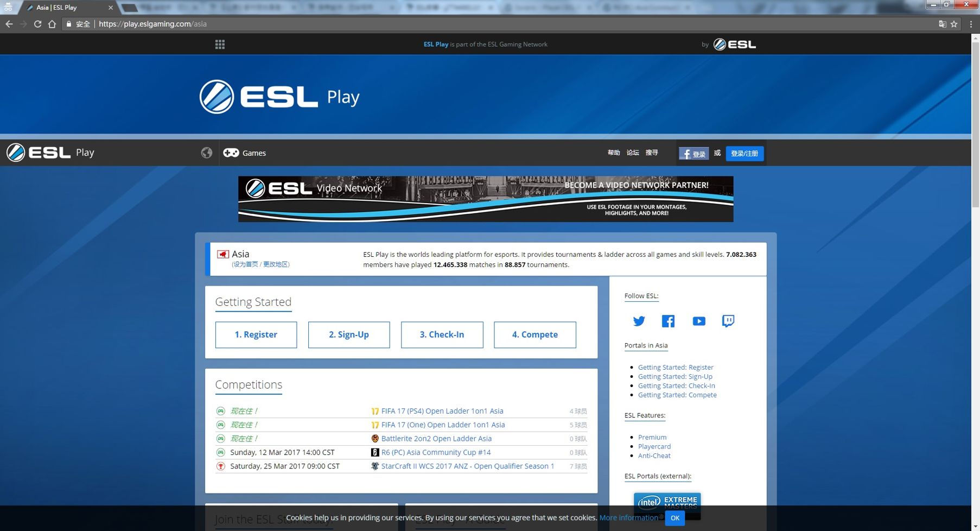This screenshot has width=980, height=531.
Task: Click the ESL Play logo in navigation bar
Action: [50, 153]
